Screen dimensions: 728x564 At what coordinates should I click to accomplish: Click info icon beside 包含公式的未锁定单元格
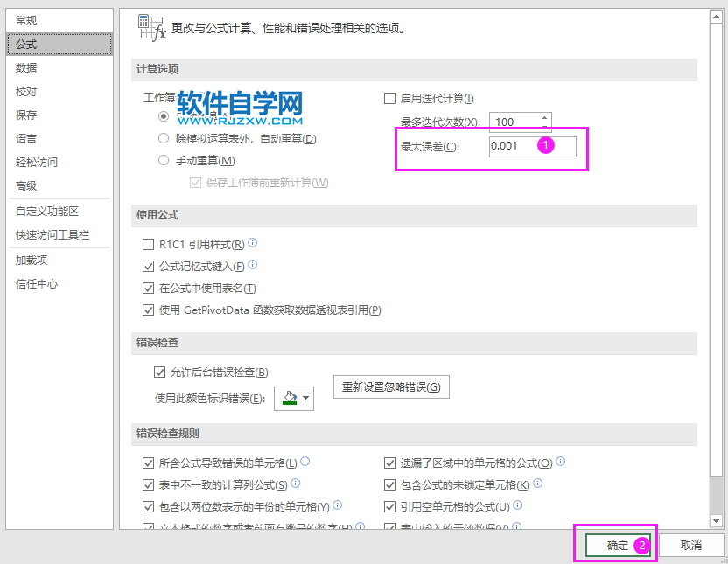tap(539, 484)
